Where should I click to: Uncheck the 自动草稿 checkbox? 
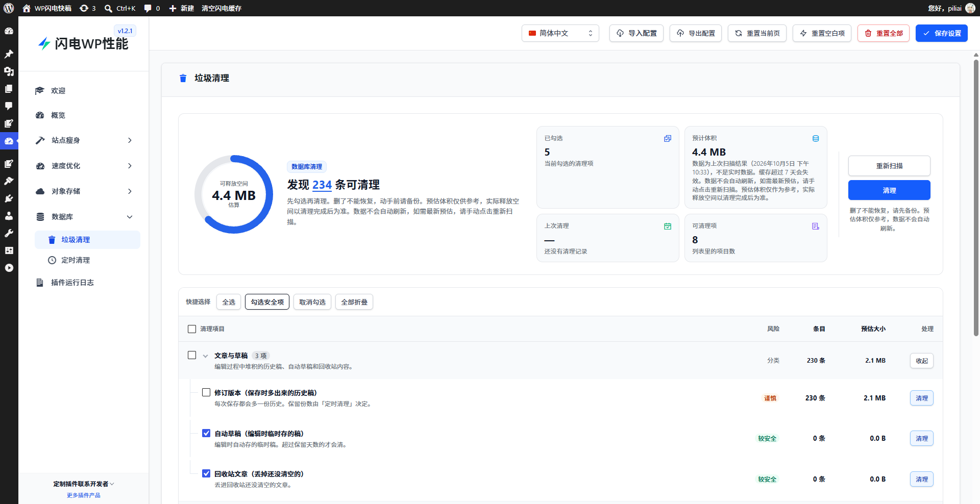[x=206, y=433]
